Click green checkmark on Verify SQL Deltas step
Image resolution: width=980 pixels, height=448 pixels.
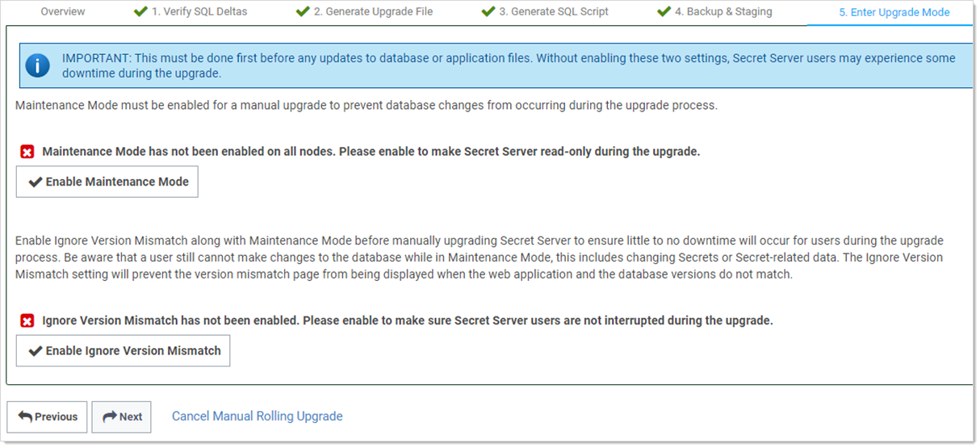pos(140,12)
